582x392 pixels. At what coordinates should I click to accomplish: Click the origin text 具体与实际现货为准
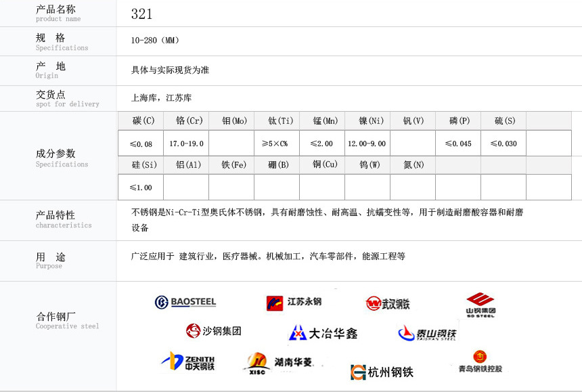[170, 70]
